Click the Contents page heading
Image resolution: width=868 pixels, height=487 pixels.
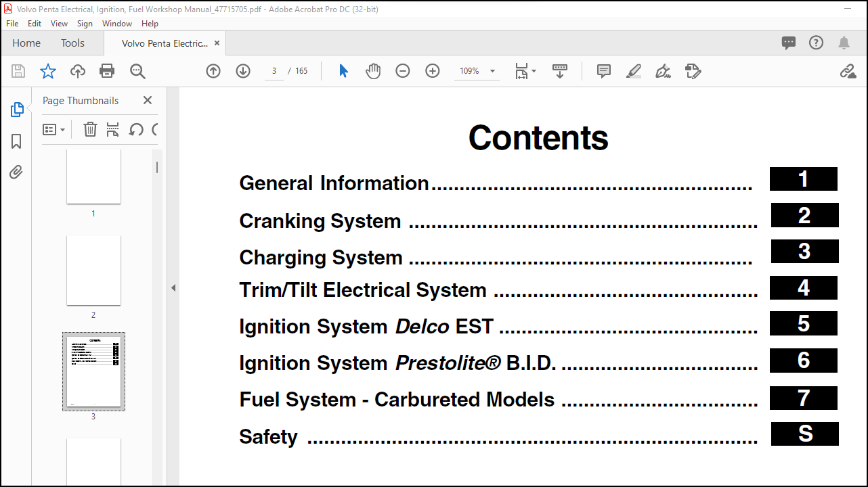tap(538, 138)
